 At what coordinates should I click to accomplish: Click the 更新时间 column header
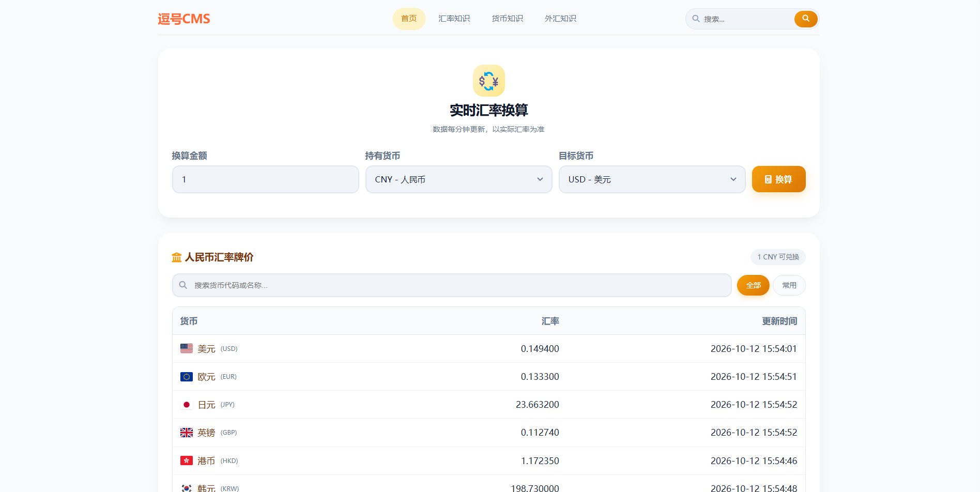click(779, 321)
